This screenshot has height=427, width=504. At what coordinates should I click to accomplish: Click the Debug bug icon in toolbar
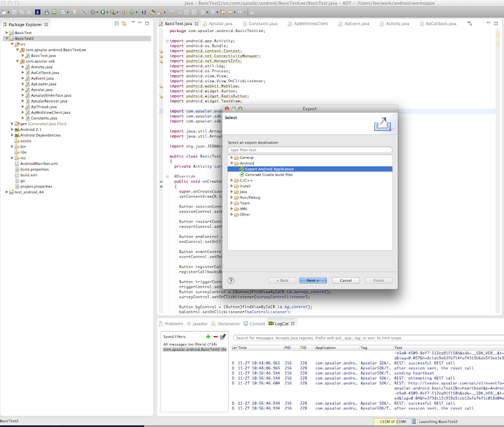click(x=93, y=11)
